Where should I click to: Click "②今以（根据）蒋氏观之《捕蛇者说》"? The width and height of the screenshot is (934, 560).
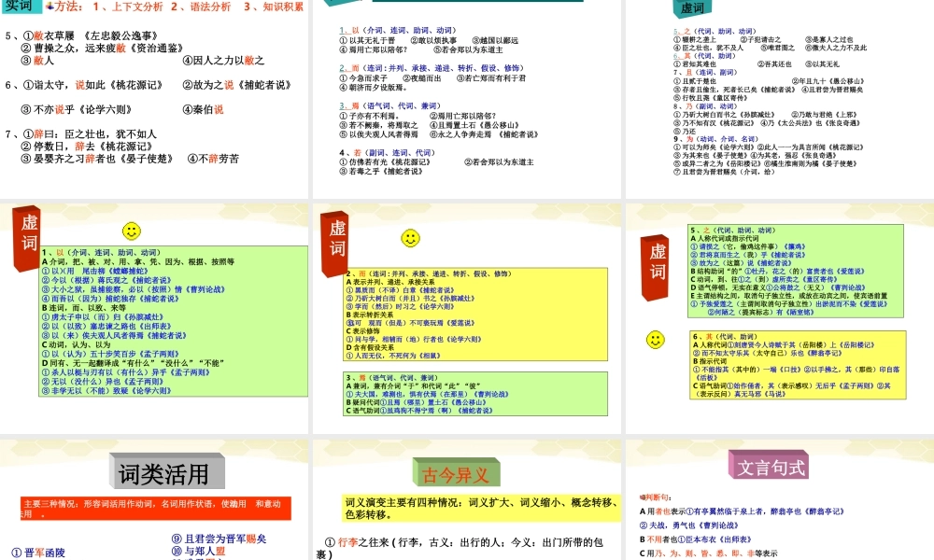[x=106, y=280]
